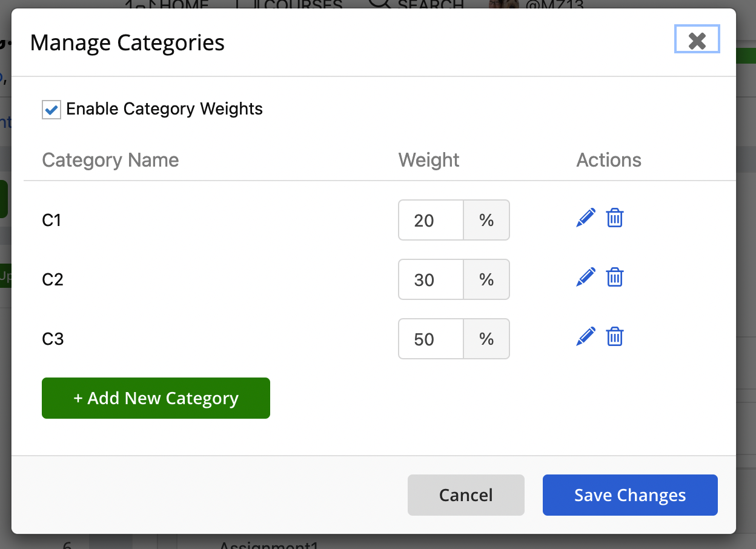
Task: Save Changes to categories
Action: (630, 495)
